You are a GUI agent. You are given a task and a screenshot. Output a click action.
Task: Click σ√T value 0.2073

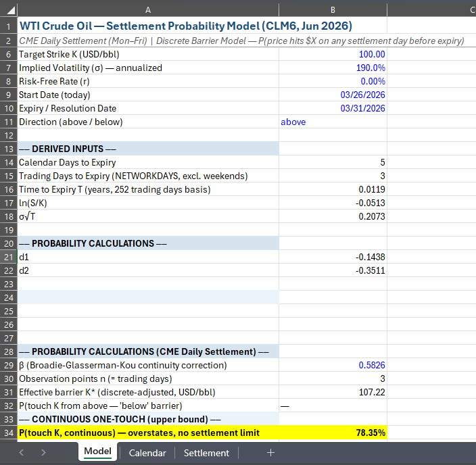(x=333, y=216)
